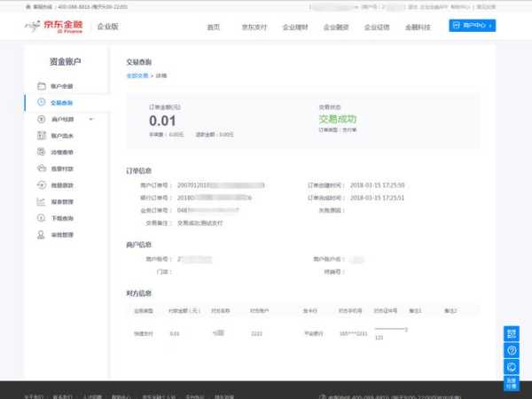Click the bottom floating feedback button

(x=512, y=384)
